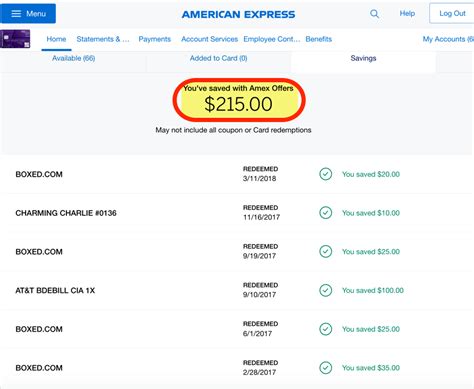Click the search magnifier icon
Viewport: 474px width, 389px height.
point(374,14)
